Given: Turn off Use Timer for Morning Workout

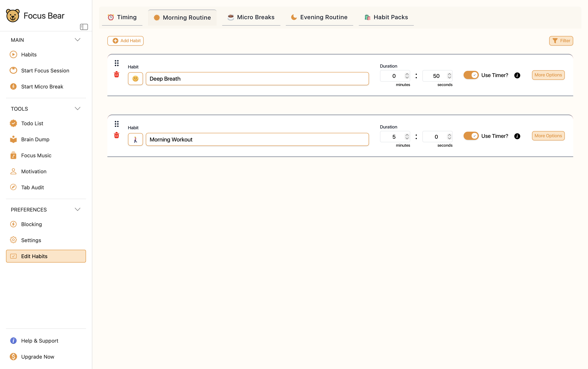Looking at the screenshot, I should pyautogui.click(x=471, y=136).
